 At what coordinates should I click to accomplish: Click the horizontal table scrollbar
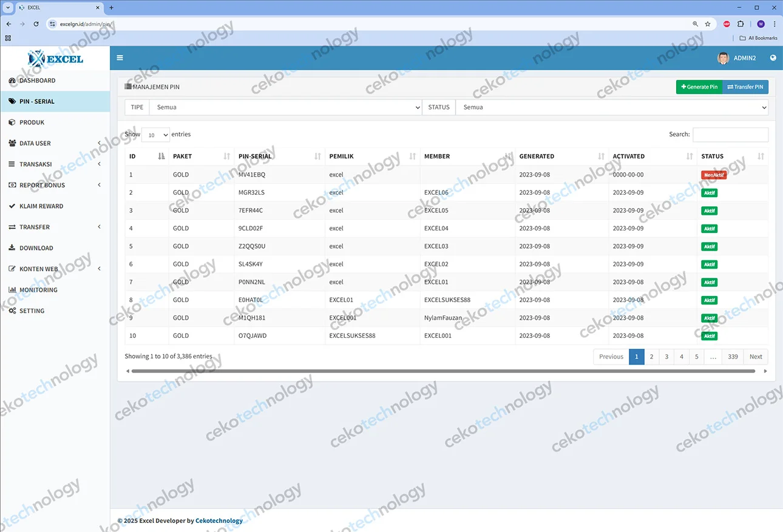[x=443, y=371]
